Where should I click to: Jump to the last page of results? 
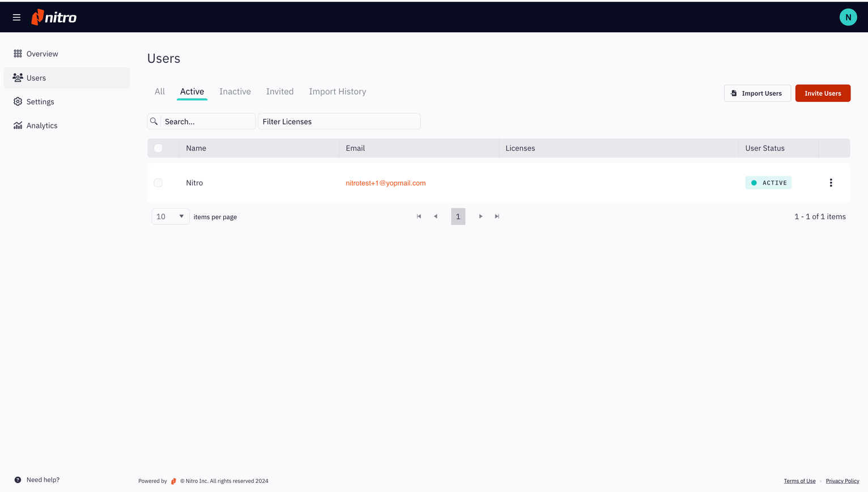(497, 216)
